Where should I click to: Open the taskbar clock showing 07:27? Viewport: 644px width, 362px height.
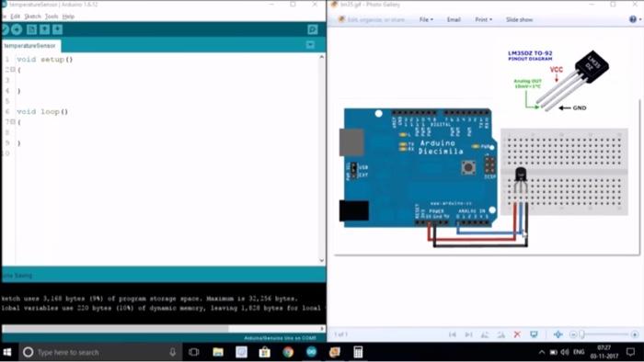(604, 352)
